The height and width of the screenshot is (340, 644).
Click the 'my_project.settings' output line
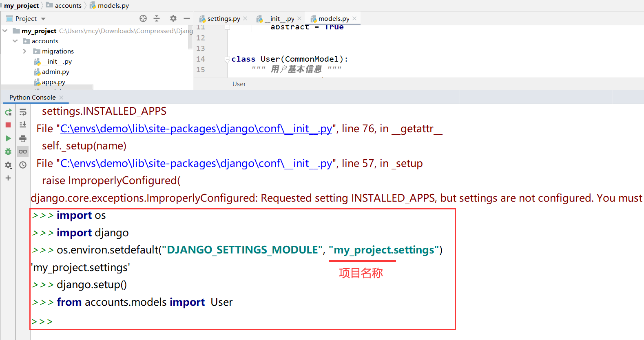click(80, 267)
